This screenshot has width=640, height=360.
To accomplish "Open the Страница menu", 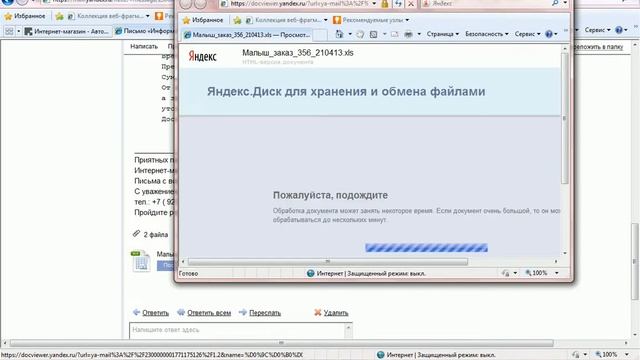I will coord(442,34).
